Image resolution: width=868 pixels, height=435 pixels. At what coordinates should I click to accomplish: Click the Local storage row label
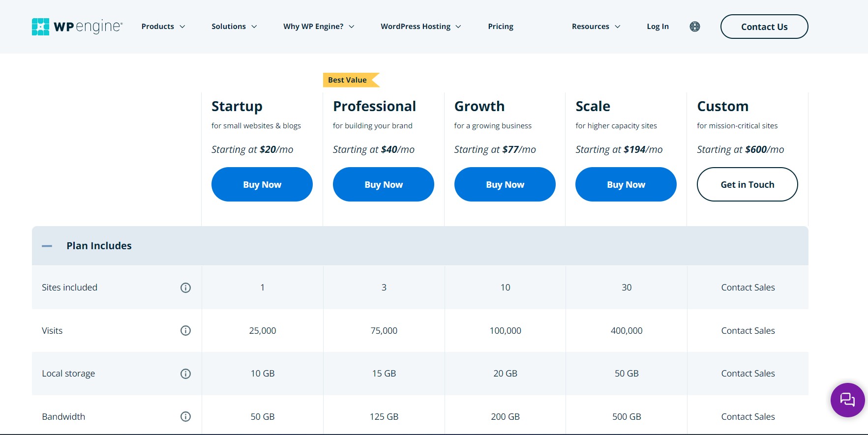pos(68,374)
